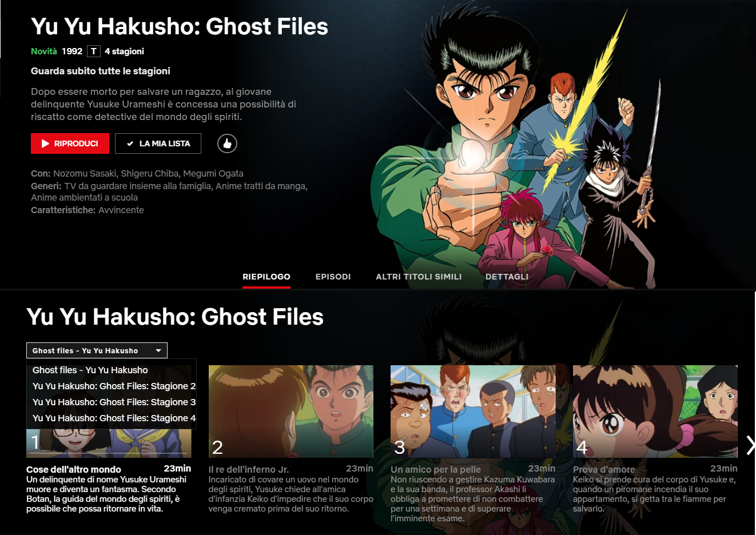
Task: Select the Riepilogo tab
Action: click(x=266, y=277)
